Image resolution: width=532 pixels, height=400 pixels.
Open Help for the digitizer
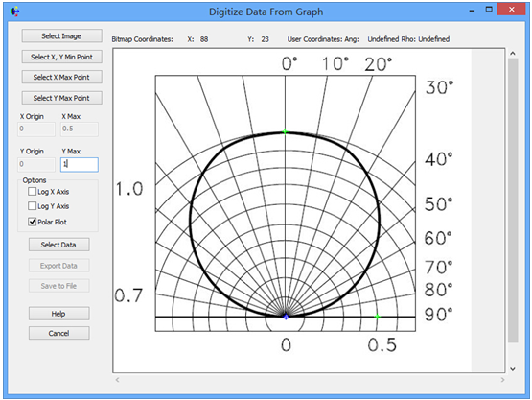point(59,314)
